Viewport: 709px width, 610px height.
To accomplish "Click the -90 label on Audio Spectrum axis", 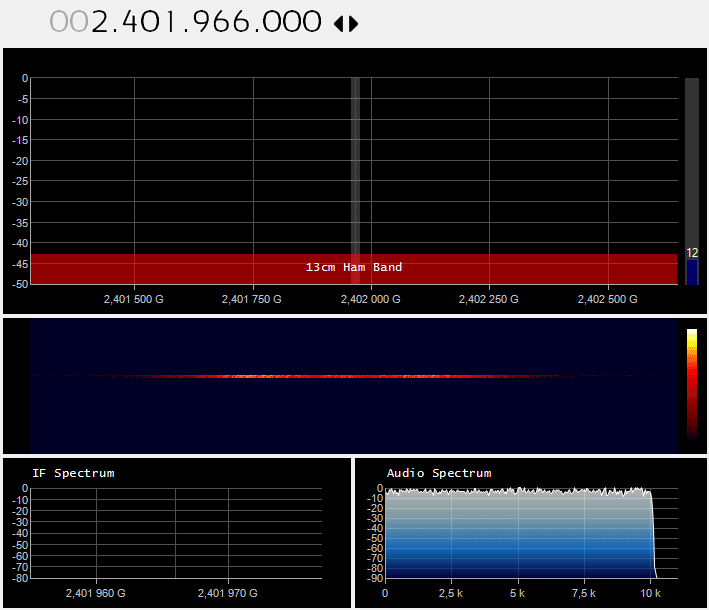I will 375,578.
